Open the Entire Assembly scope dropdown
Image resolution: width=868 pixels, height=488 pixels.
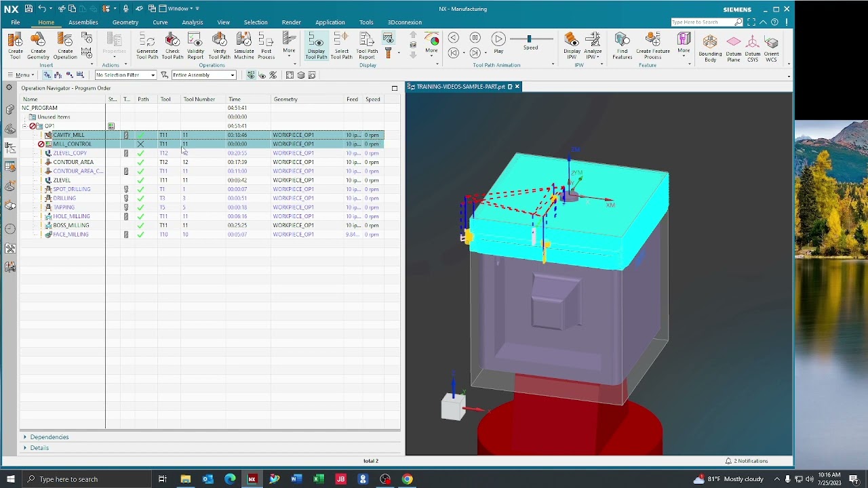[x=204, y=75]
